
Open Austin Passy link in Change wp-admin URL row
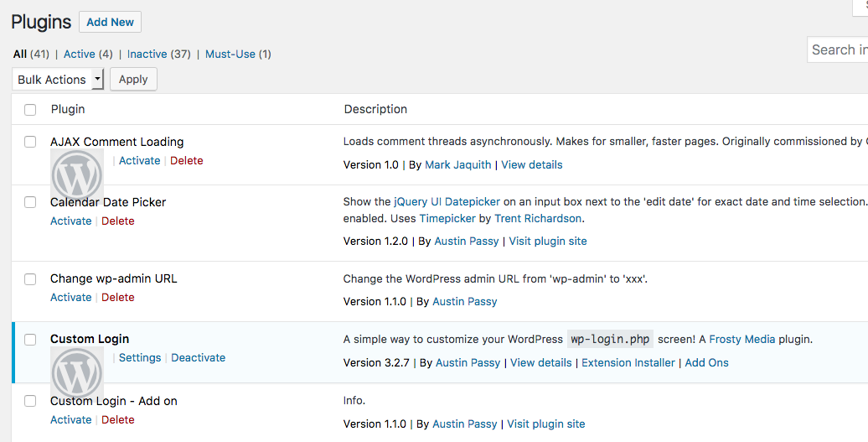pos(465,301)
